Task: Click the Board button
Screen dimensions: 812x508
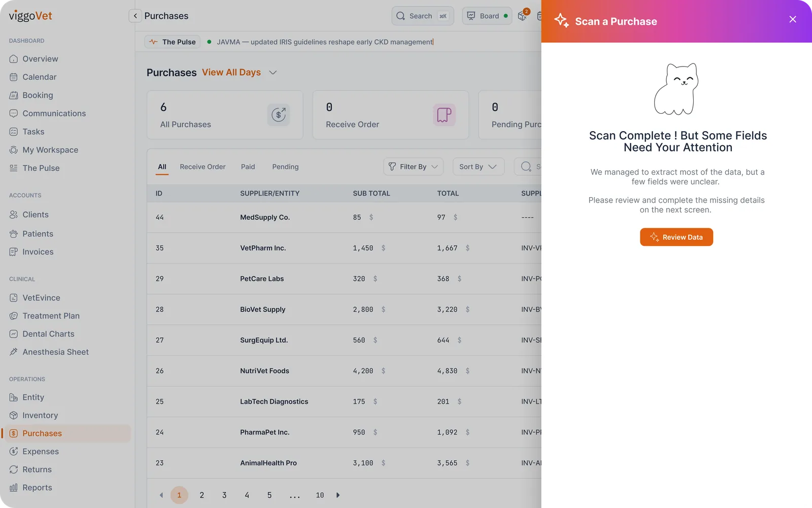Action: pos(487,16)
